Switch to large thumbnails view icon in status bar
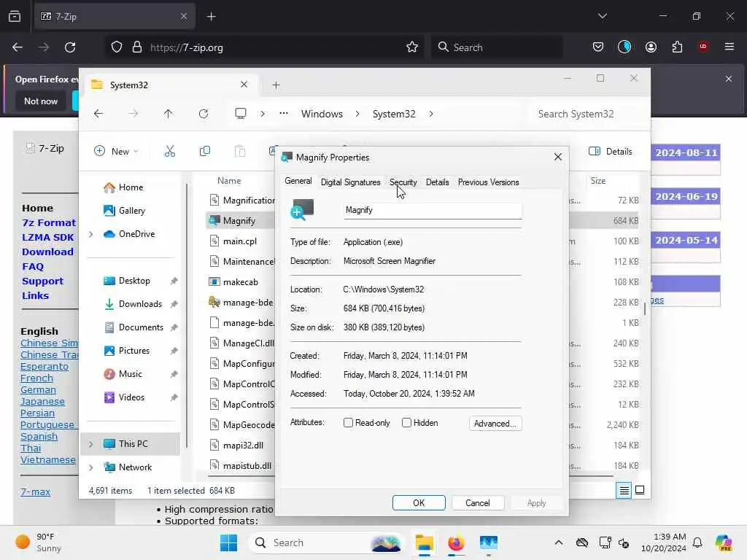 click(x=640, y=490)
